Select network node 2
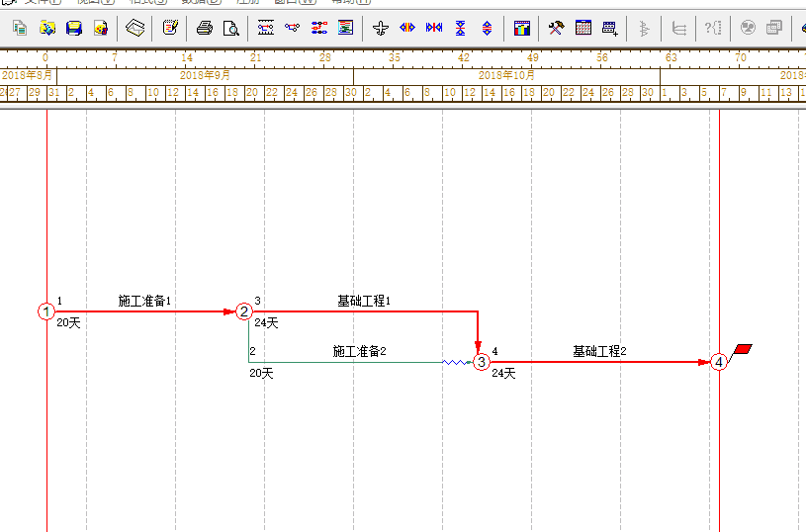The width and height of the screenshot is (806, 532). (244, 312)
